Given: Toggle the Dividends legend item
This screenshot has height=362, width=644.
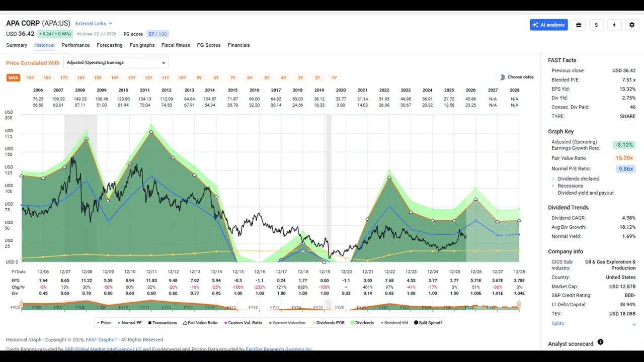Looking at the screenshot, I should [362, 323].
